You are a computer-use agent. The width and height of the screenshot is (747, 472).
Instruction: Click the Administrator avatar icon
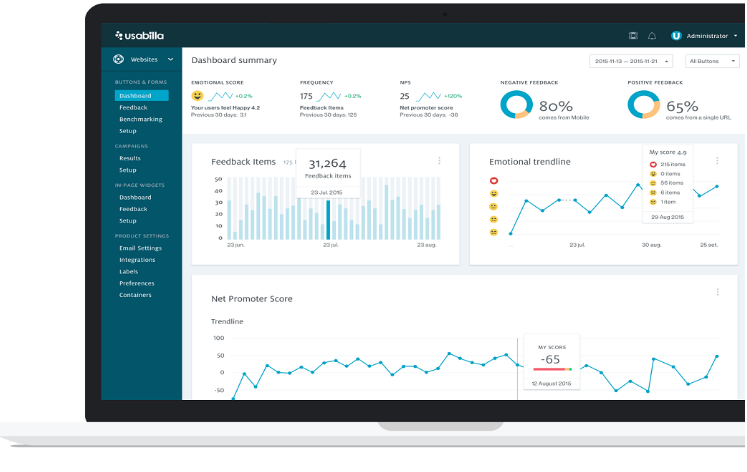(x=676, y=36)
